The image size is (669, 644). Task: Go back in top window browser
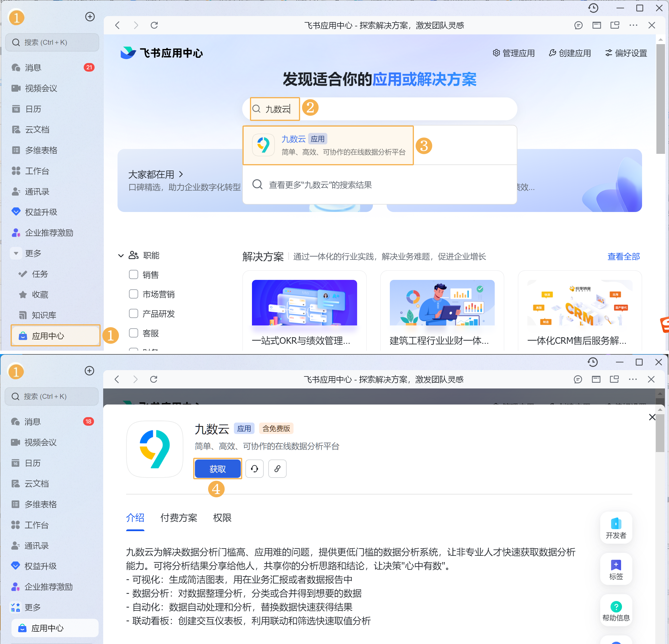point(118,25)
